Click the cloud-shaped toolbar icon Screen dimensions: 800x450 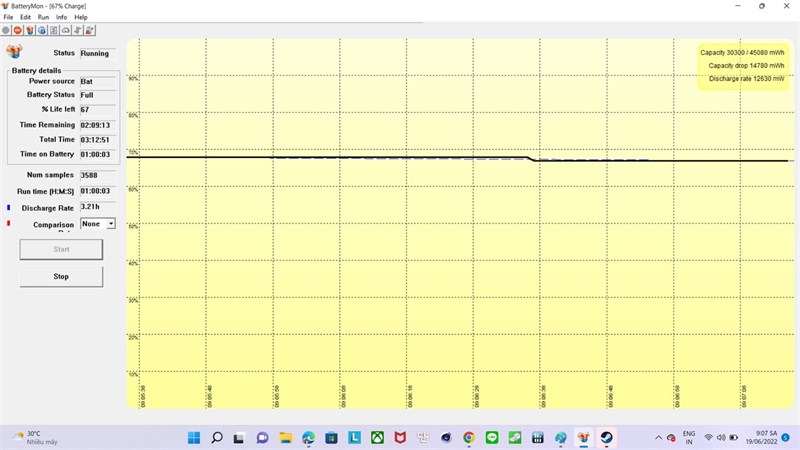point(66,30)
